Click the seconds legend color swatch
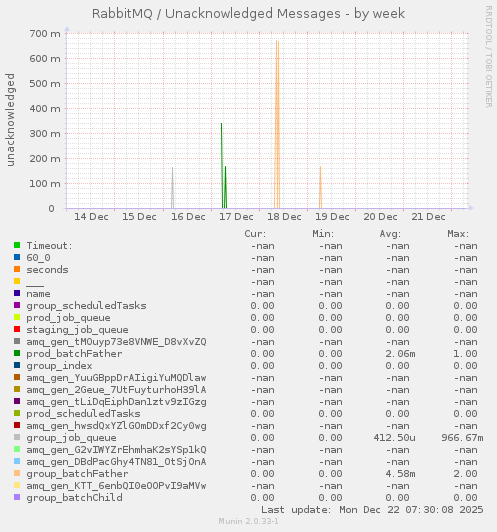This screenshot has height=532, width=497. coord(17,269)
